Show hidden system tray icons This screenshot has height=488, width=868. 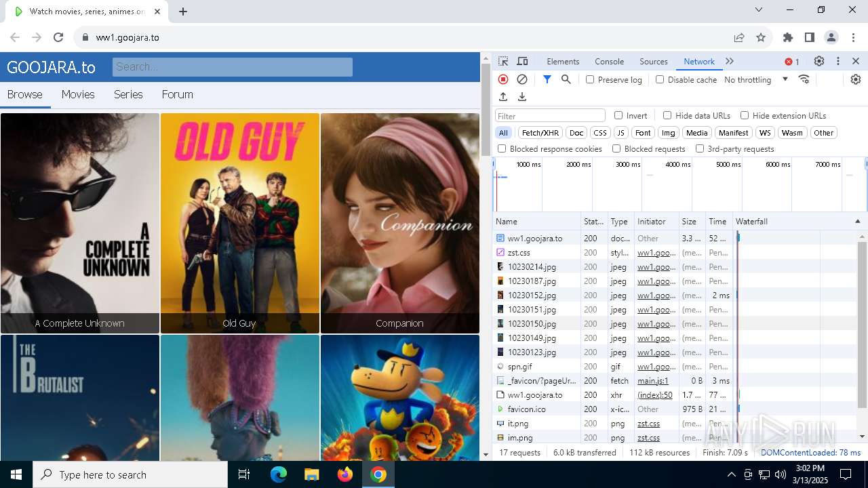(731, 474)
